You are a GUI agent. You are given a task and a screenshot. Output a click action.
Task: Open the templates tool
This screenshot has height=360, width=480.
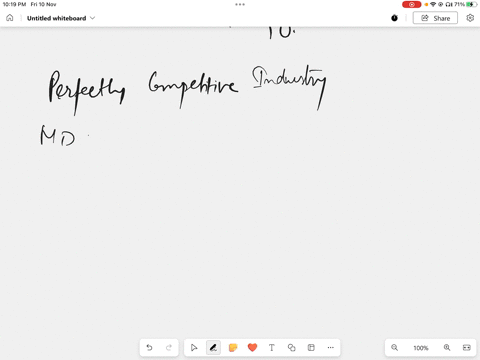pyautogui.click(x=311, y=348)
